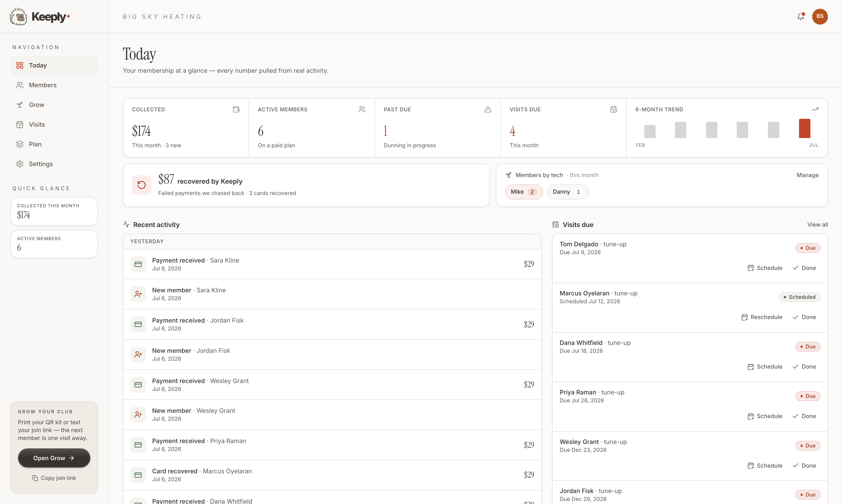Click View all for Visits due
The image size is (842, 504).
coord(817,224)
